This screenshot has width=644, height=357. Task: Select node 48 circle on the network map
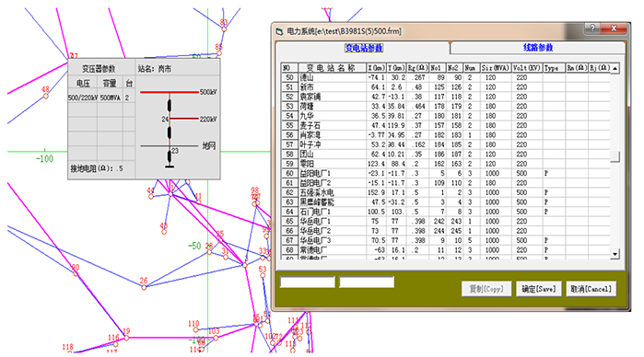tap(46, 97)
